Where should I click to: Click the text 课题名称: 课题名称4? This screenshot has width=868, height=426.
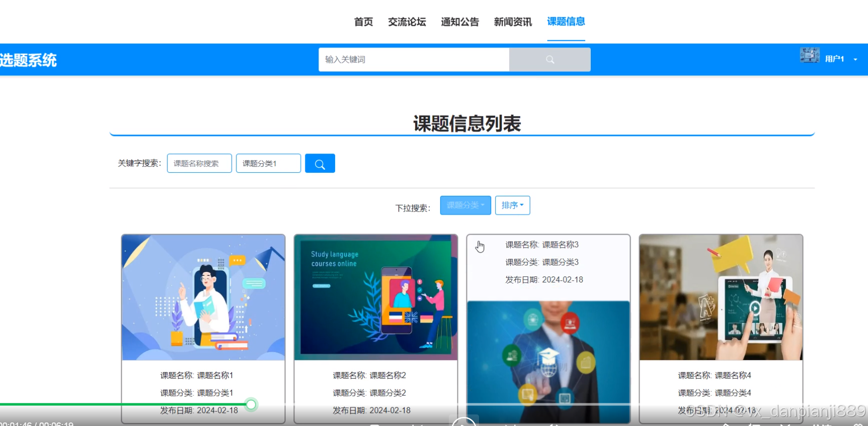tap(715, 375)
